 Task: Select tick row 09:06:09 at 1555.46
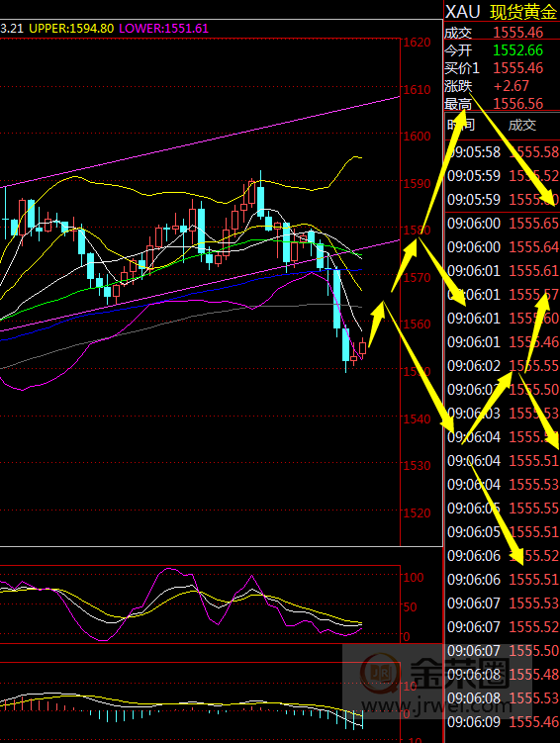503,721
